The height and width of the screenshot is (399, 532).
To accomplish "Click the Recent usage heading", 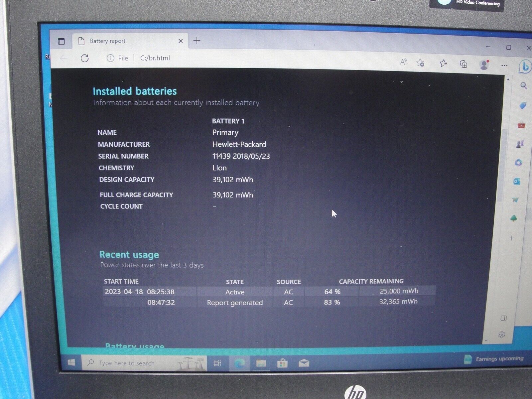I will coord(129,255).
